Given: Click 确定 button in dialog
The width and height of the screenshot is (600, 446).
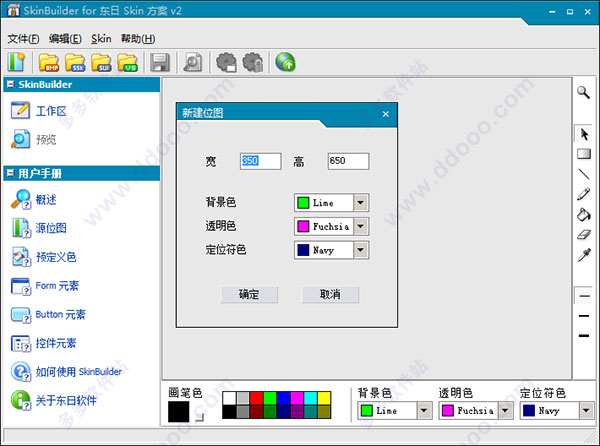Looking at the screenshot, I should point(249,294).
